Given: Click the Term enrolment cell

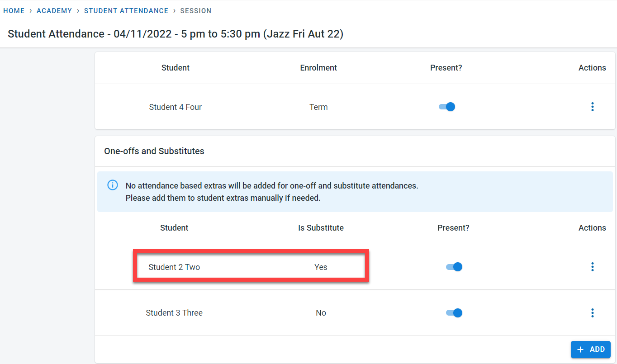Looking at the screenshot, I should 318,107.
